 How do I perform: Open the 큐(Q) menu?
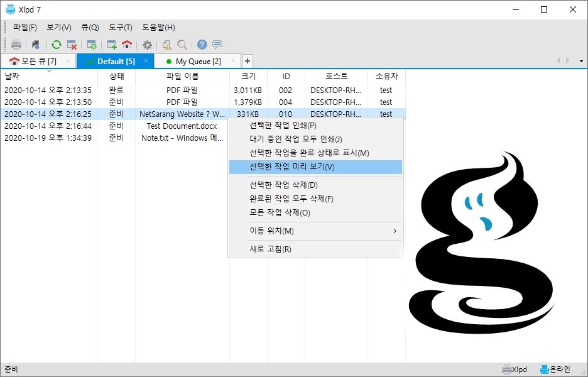click(x=90, y=28)
